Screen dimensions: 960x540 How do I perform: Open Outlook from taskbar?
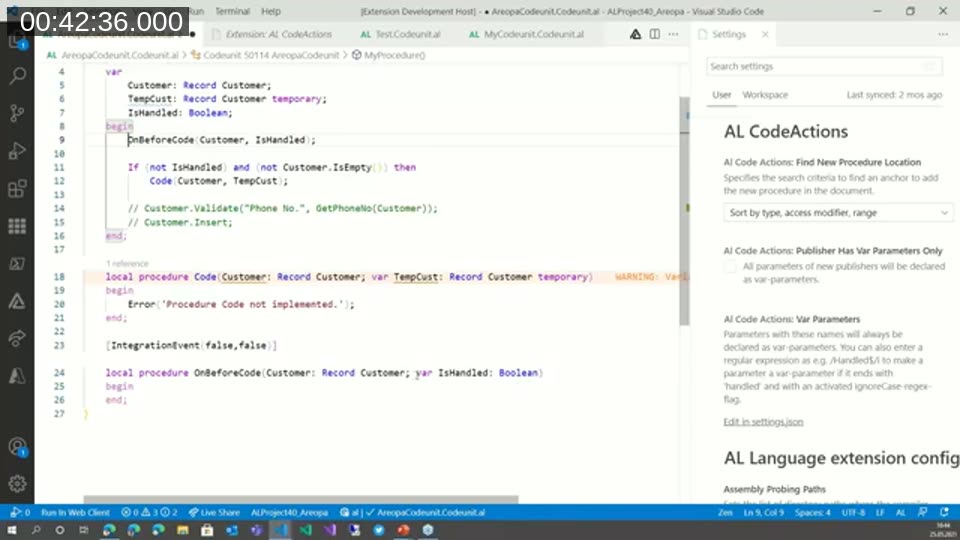pos(231,530)
